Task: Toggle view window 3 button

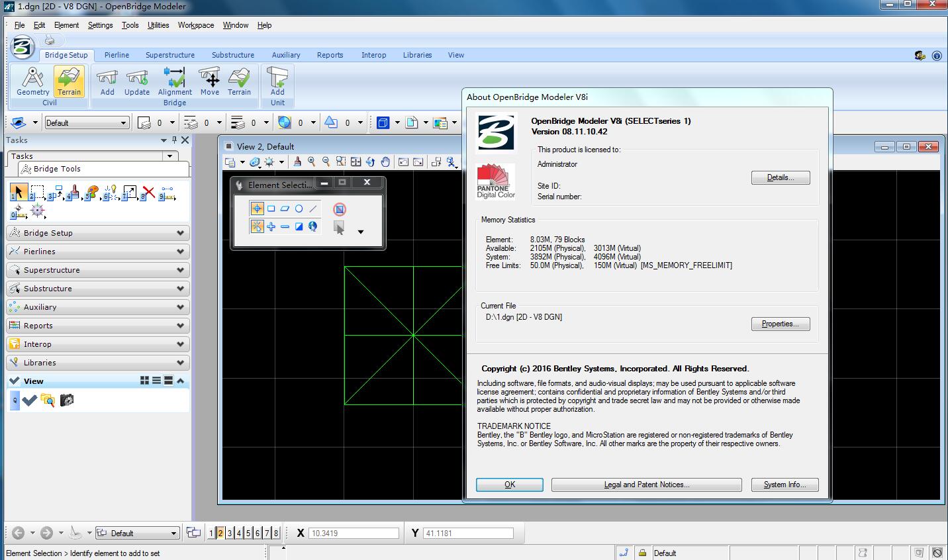Action: pyautogui.click(x=230, y=533)
